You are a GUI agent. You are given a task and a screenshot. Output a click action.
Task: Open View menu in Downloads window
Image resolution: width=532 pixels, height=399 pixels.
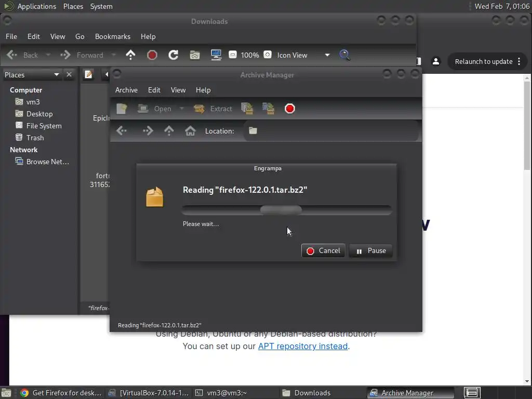coord(58,36)
